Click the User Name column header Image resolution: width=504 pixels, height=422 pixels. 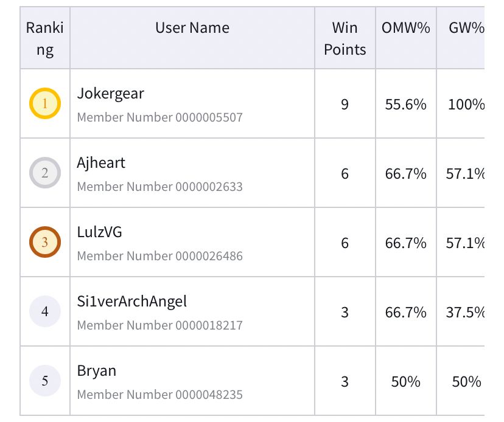[192, 27]
